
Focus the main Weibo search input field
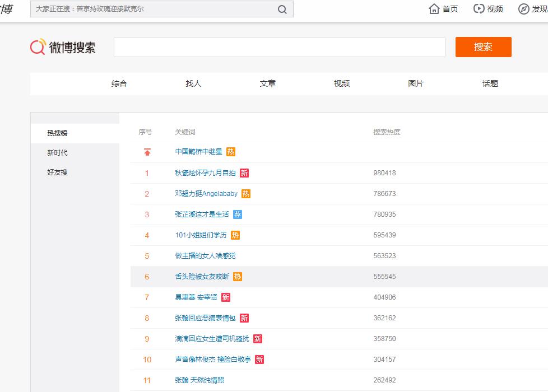click(280, 47)
